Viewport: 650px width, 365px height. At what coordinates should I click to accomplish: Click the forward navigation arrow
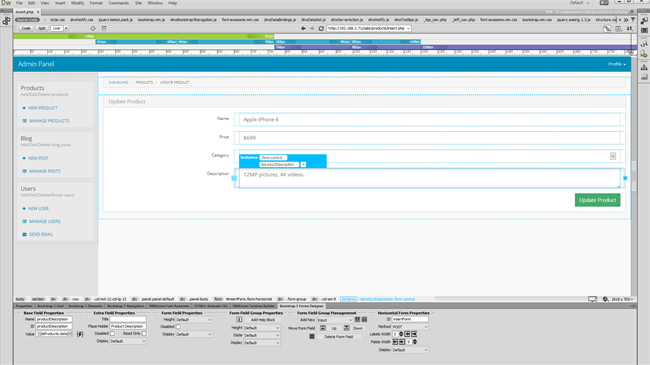tap(312, 28)
